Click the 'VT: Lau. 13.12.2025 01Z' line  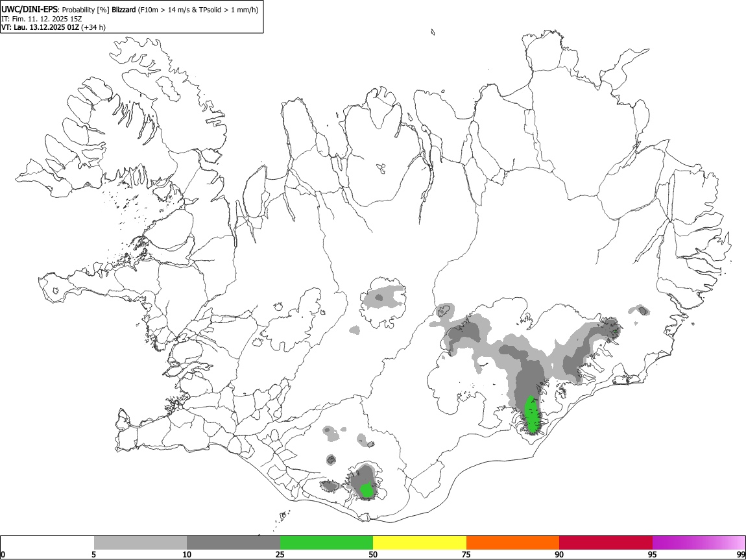[40, 28]
